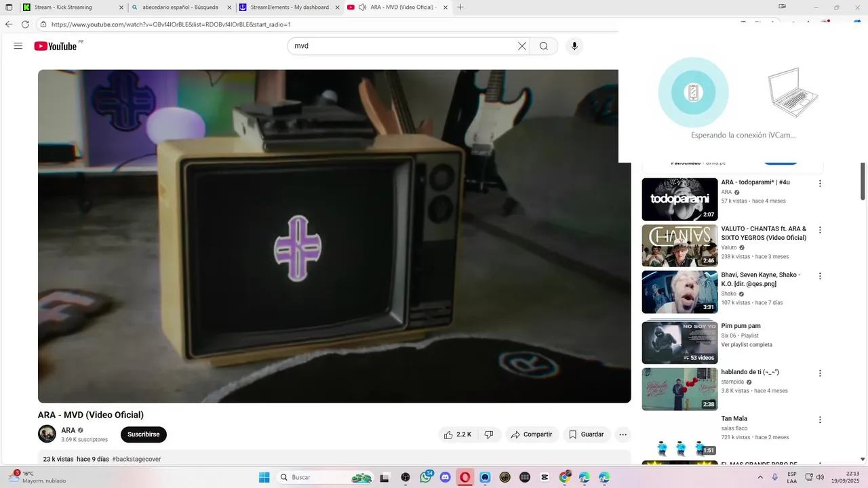Close the abecedario español tab
Viewport: 868px width, 488px height.
coord(229,7)
